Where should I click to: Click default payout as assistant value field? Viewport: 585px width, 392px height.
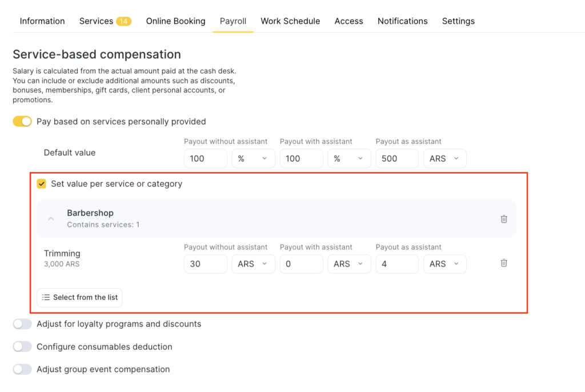[x=396, y=159]
